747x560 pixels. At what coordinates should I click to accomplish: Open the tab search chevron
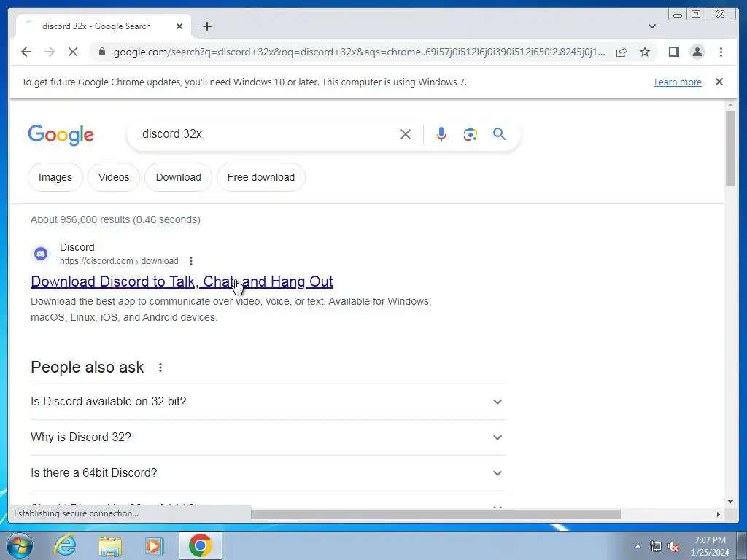(652, 26)
